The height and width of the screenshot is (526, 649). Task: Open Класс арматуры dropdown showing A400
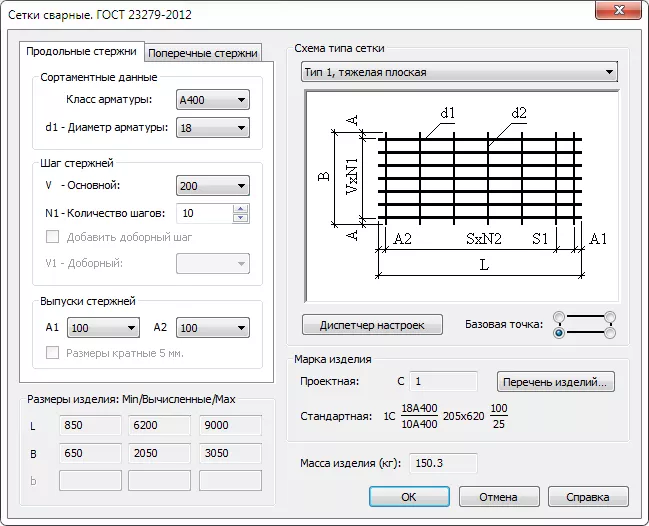point(212,100)
